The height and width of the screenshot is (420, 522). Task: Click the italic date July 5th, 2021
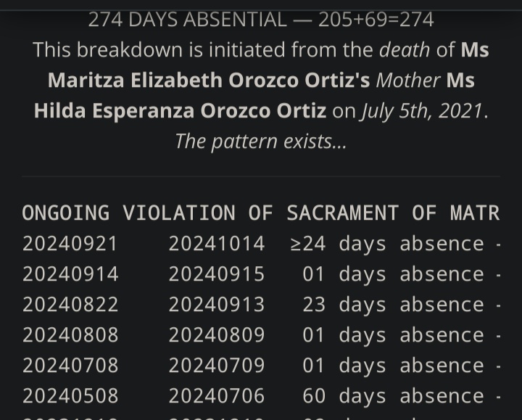pos(422,111)
